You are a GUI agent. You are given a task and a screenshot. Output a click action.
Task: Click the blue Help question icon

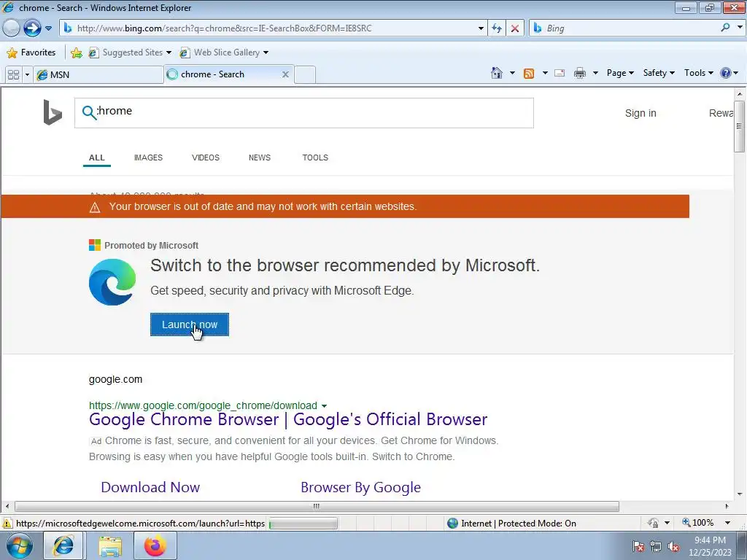tap(726, 73)
